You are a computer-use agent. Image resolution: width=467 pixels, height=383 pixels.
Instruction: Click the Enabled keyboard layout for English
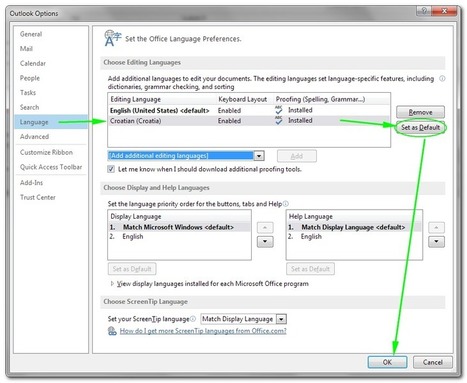pos(229,110)
